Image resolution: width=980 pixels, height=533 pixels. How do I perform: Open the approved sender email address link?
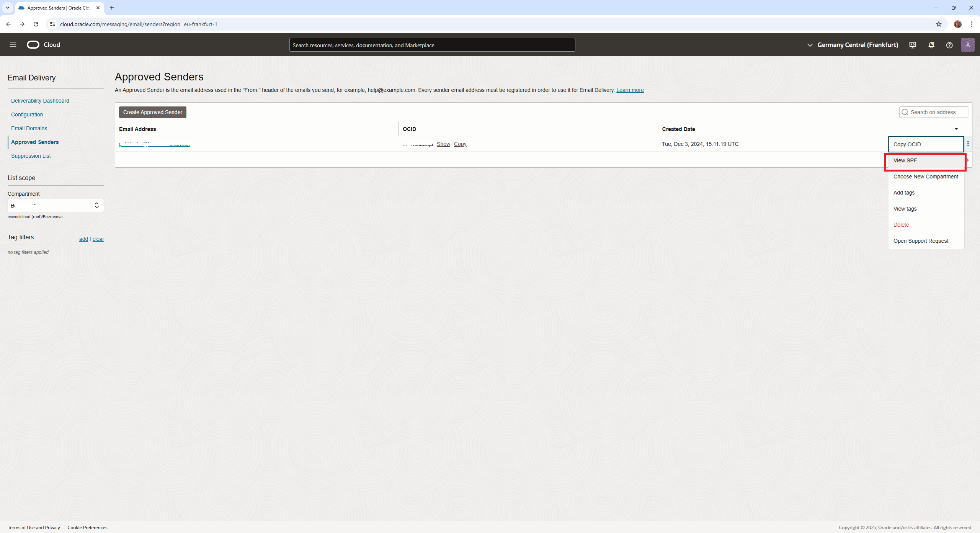154,144
